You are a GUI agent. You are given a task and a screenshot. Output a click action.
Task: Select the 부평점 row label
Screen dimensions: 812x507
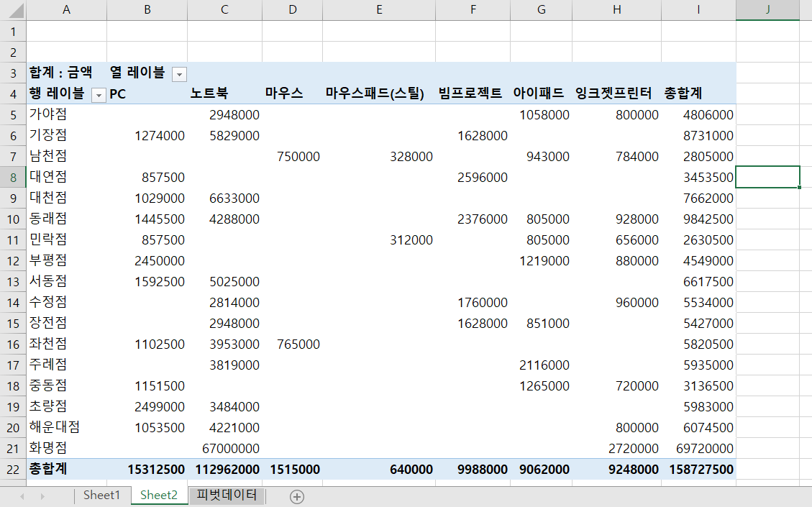click(66, 260)
